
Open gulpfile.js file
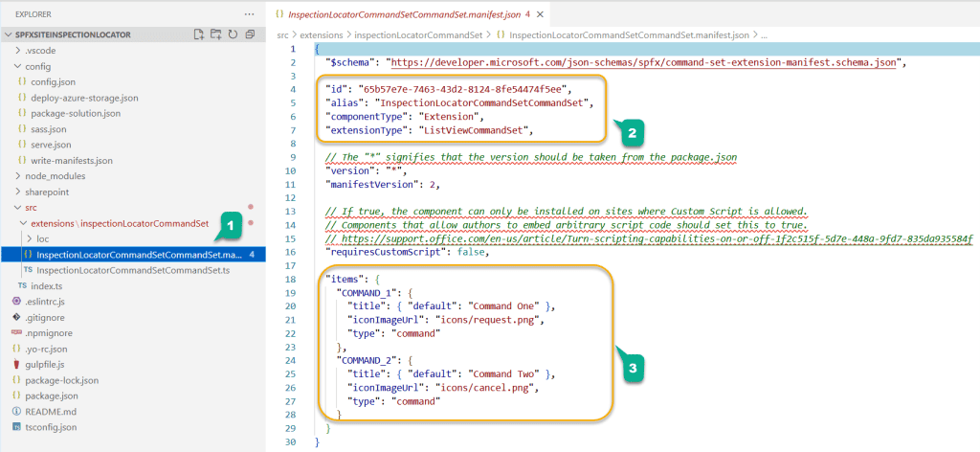(x=44, y=365)
